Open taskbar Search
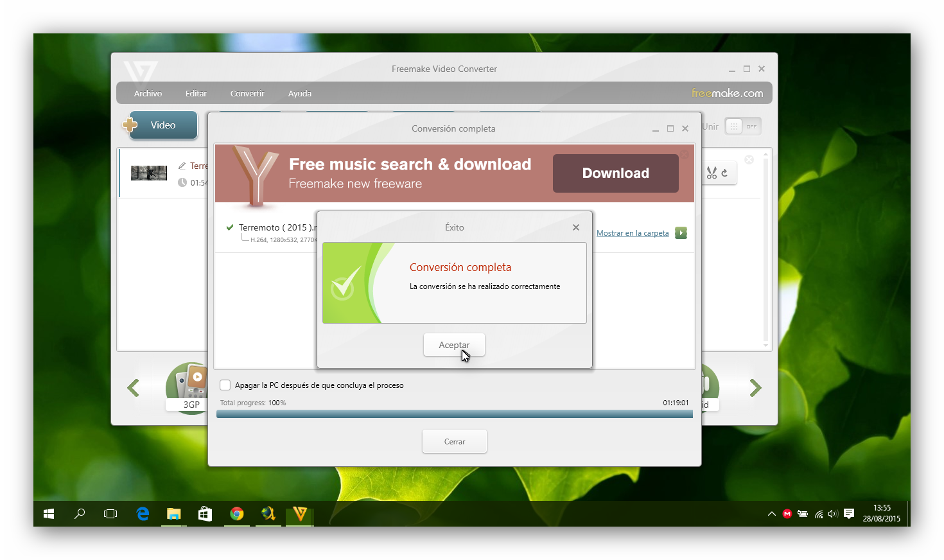Screen dimensions: 944x560 point(80,514)
